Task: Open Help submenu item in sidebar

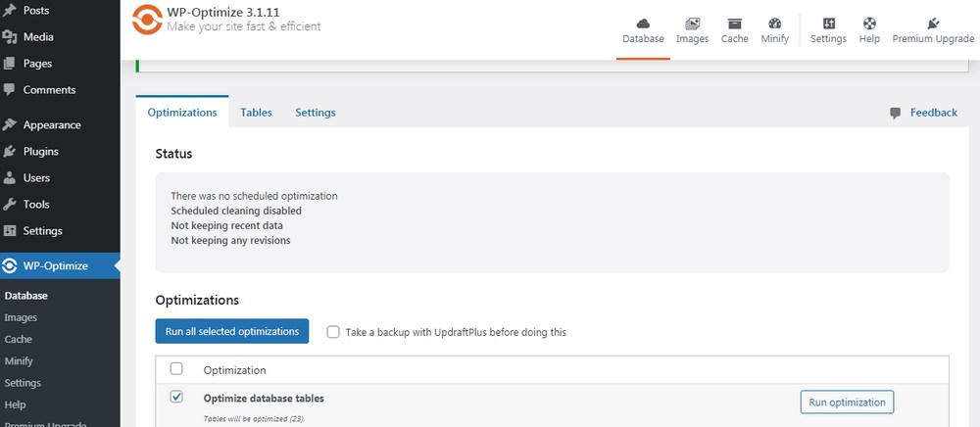Action: coord(15,404)
